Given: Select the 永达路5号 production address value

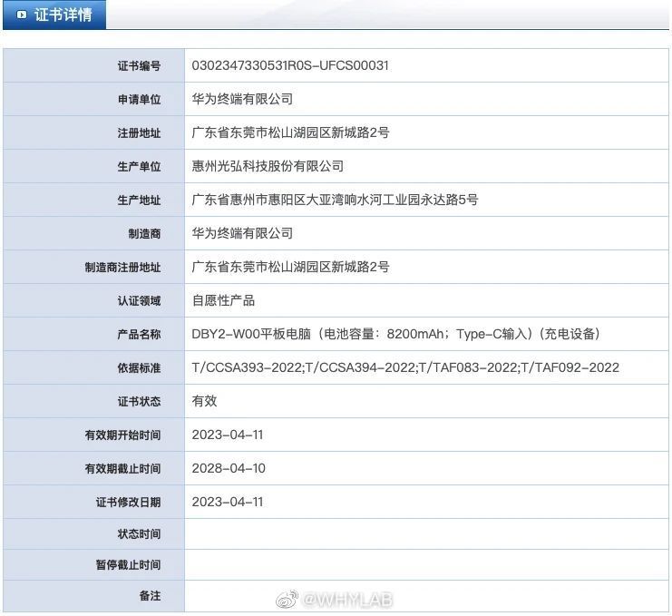Looking at the screenshot, I should (x=335, y=200).
